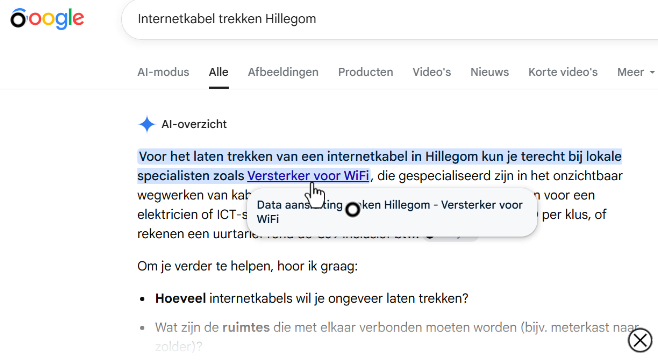Viewport: 658px width, 360px height.
Task: Click the 'Data aansluiting' tooltip card
Action: click(x=392, y=212)
